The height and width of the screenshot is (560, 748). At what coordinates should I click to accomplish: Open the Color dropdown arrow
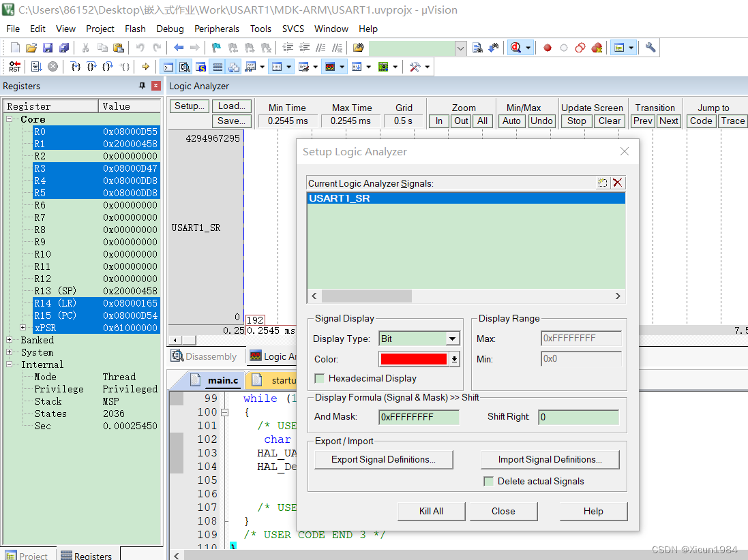[x=454, y=359]
